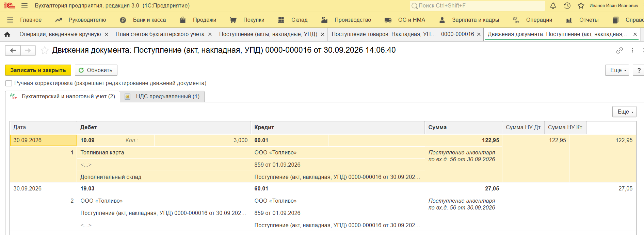This screenshot has height=235, width=644.
Task: Select the date cell in entry row 1
Action: (x=43, y=140)
